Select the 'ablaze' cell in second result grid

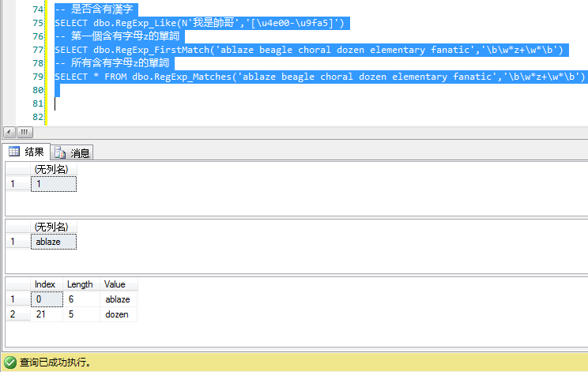click(x=54, y=242)
